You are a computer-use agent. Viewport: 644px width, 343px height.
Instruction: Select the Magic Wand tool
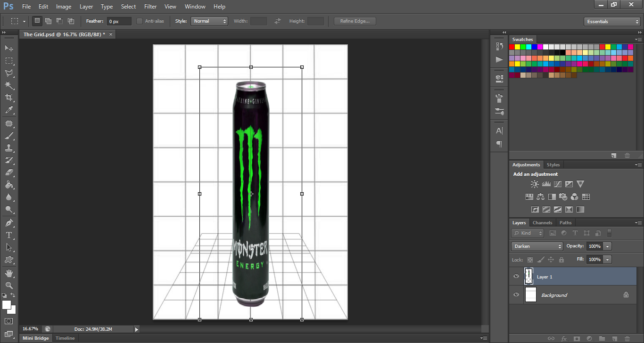pos(9,85)
